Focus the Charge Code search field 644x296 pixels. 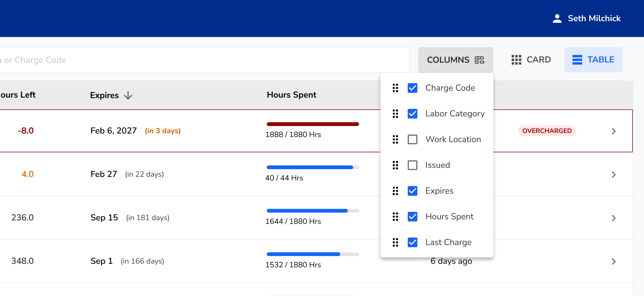coord(204,60)
